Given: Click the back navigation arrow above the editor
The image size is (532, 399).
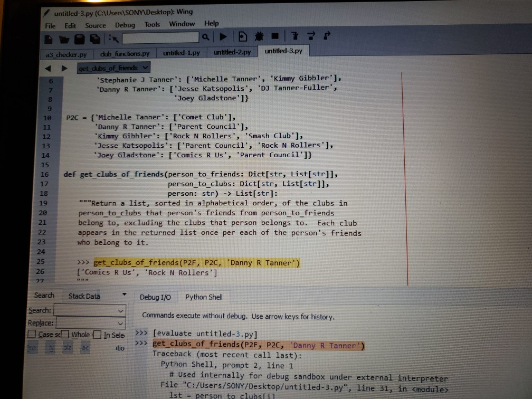Looking at the screenshot, I should 49,68.
